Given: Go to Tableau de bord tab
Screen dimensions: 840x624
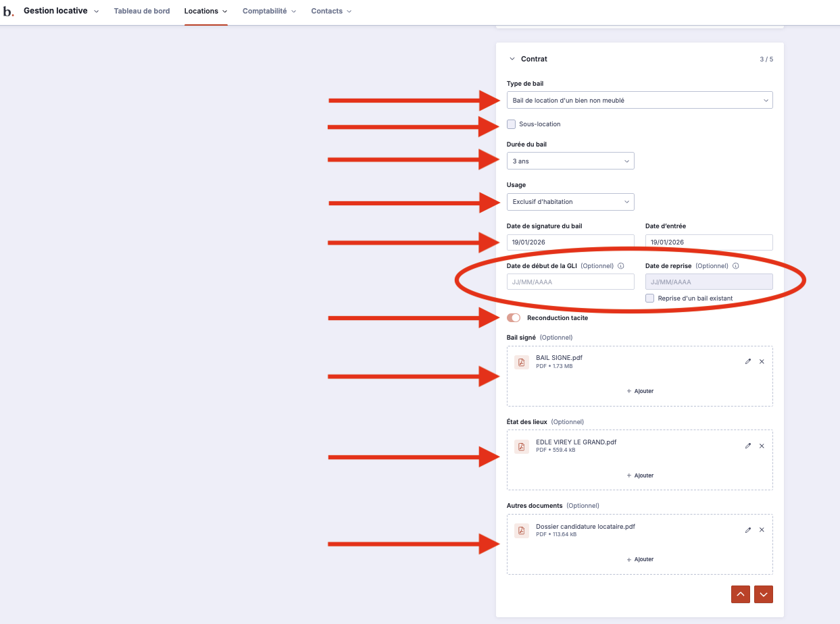Looking at the screenshot, I should (142, 11).
